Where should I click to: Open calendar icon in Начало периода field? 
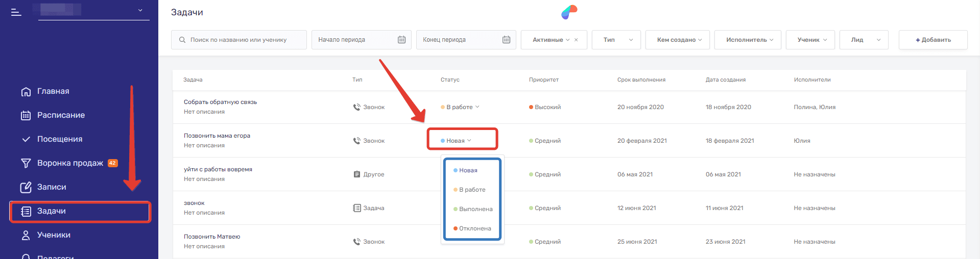[401, 40]
